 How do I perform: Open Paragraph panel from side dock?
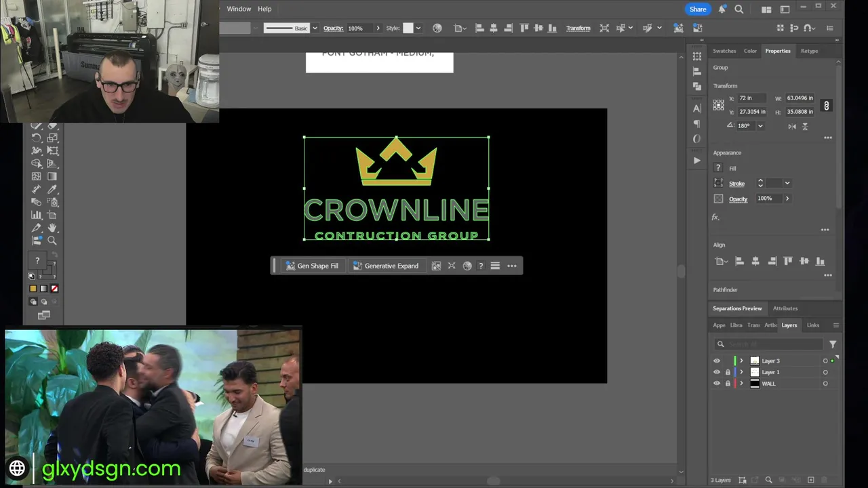[x=696, y=123]
